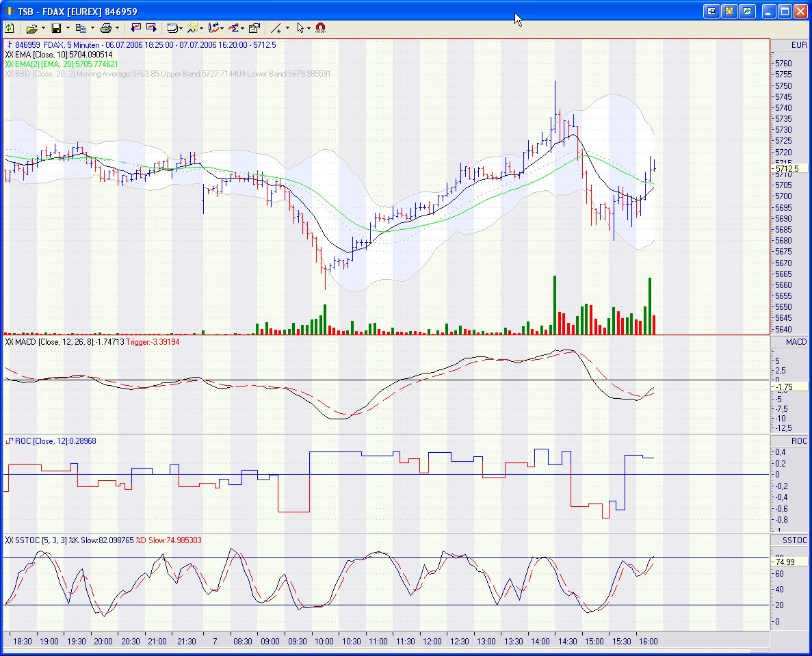This screenshot has height=656, width=812.
Task: Open the chart properties icon
Action: click(x=254, y=28)
